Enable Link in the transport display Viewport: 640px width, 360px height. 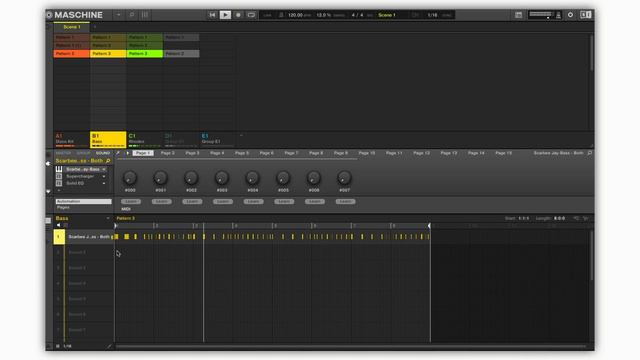click(267, 15)
